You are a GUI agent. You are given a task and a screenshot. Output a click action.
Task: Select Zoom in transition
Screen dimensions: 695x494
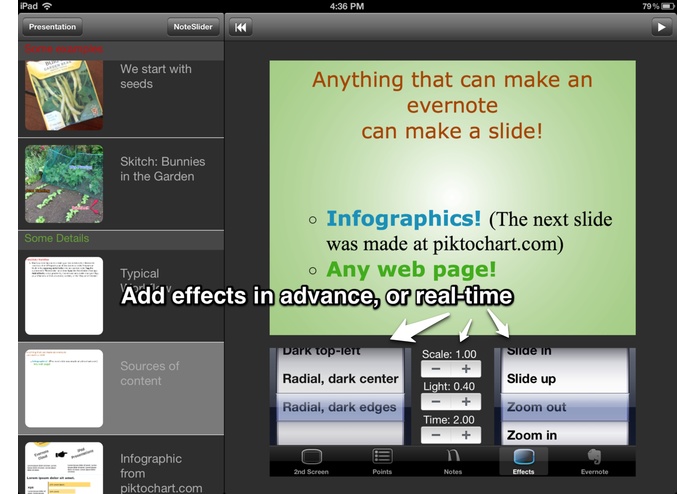click(565, 434)
